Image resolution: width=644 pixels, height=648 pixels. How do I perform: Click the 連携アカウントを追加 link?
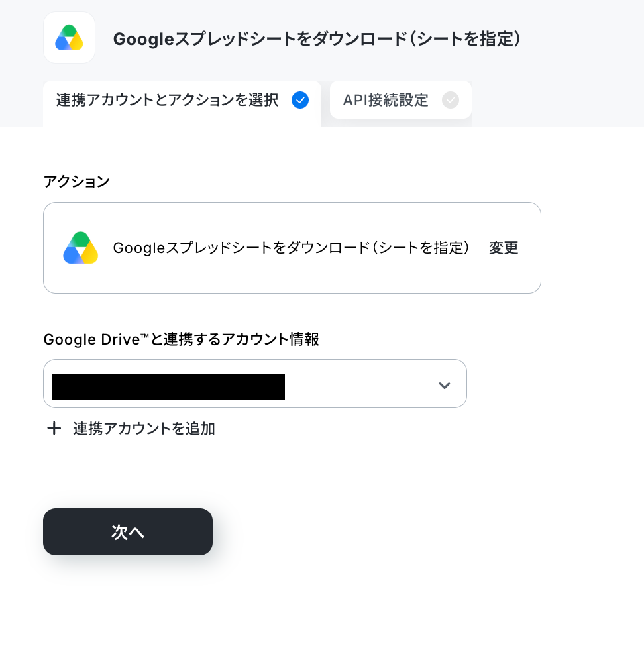tap(144, 429)
